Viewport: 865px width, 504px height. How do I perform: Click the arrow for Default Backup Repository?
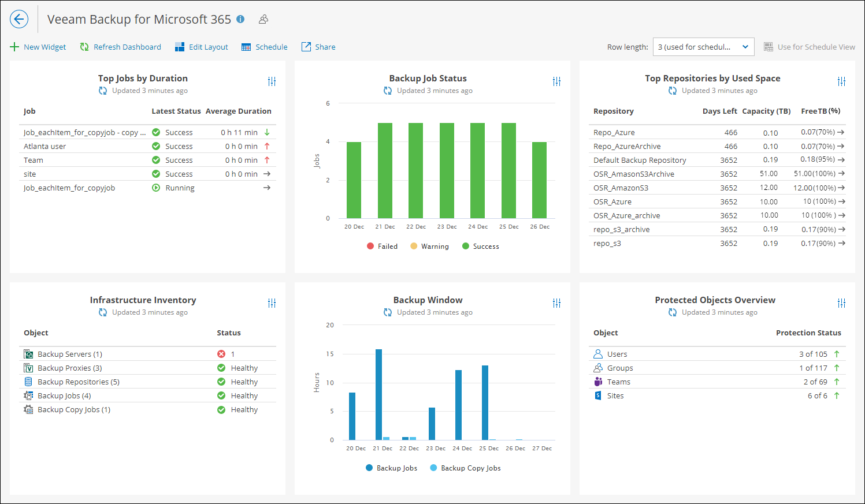(x=841, y=160)
